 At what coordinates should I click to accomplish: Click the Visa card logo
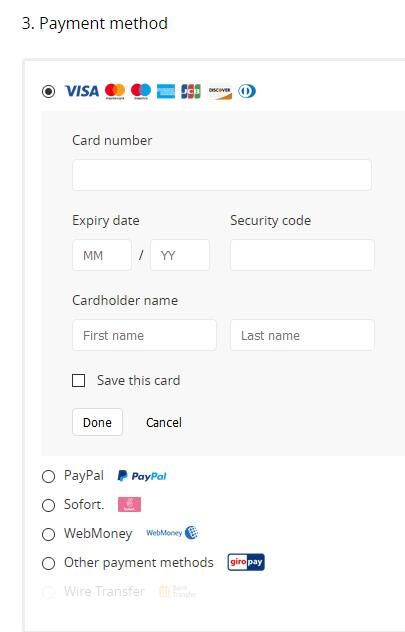82,91
